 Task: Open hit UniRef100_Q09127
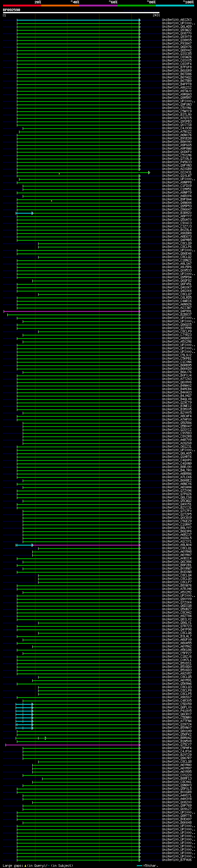[177, 809]
